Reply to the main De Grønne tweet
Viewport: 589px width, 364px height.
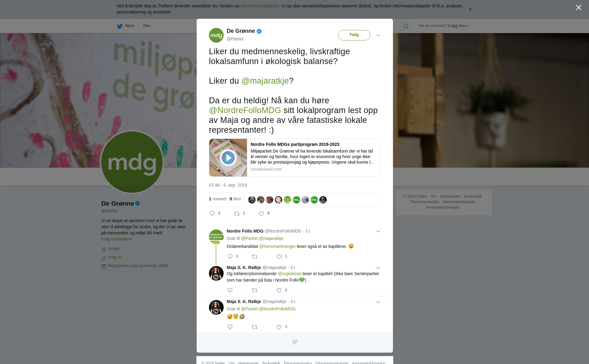click(x=212, y=214)
